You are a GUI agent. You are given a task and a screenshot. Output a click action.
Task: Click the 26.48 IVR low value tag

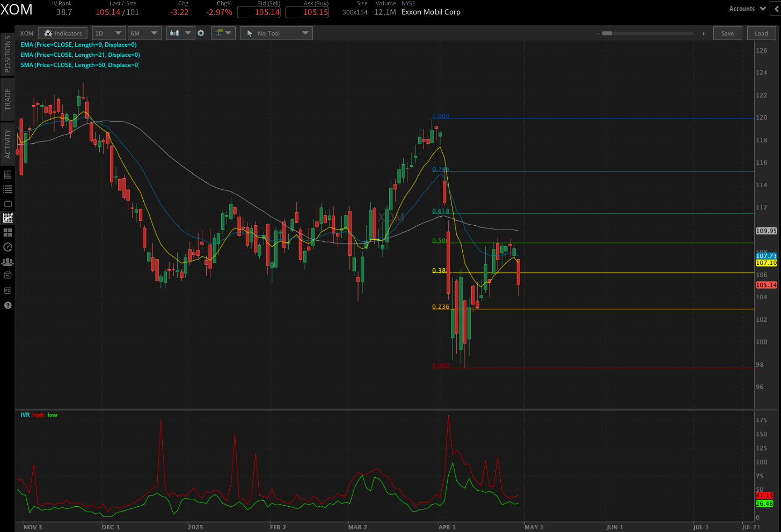click(x=764, y=504)
